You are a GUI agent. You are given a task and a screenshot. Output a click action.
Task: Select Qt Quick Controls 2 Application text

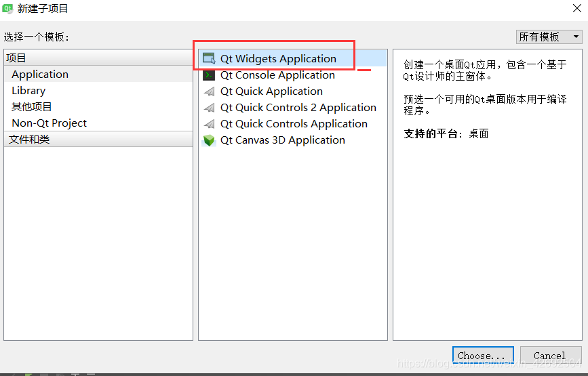(x=298, y=108)
